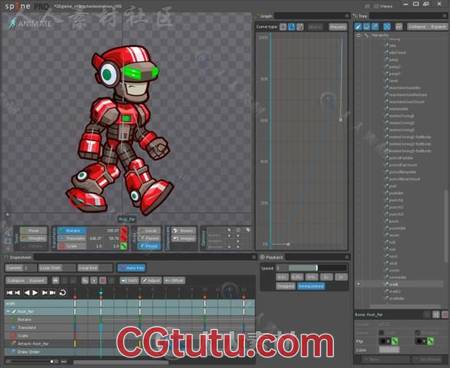The height and width of the screenshot is (368, 450).
Task: Collapse the Foot_Far row in dopesheet
Action: pos(8,311)
